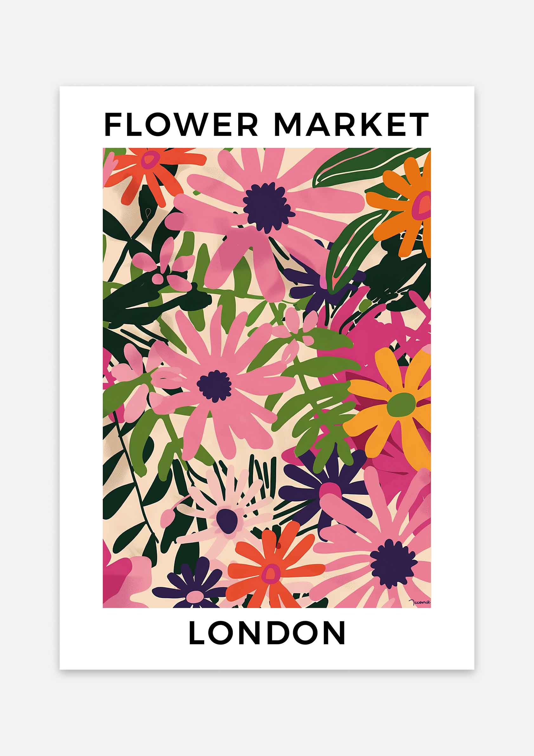Click the pink center of the top-right orange flower
Image resolution: width=534 pixels, height=756 pixels.
tap(422, 206)
